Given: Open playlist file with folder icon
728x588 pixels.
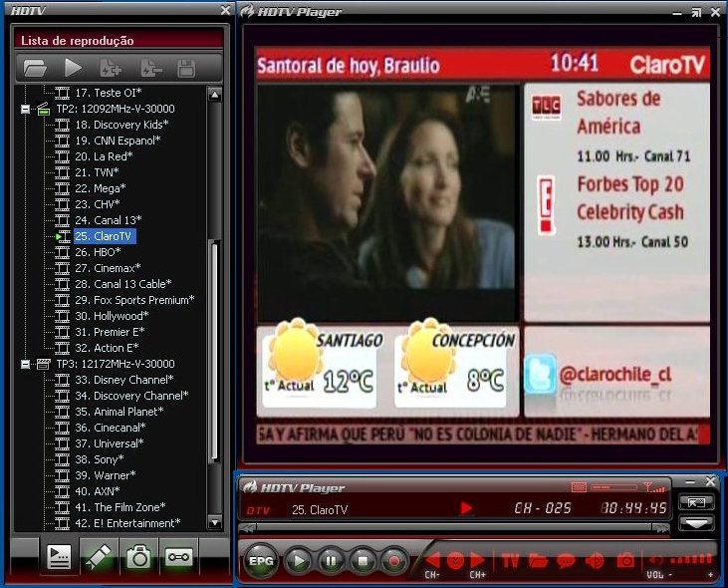Looking at the screenshot, I should pos(35,69).
